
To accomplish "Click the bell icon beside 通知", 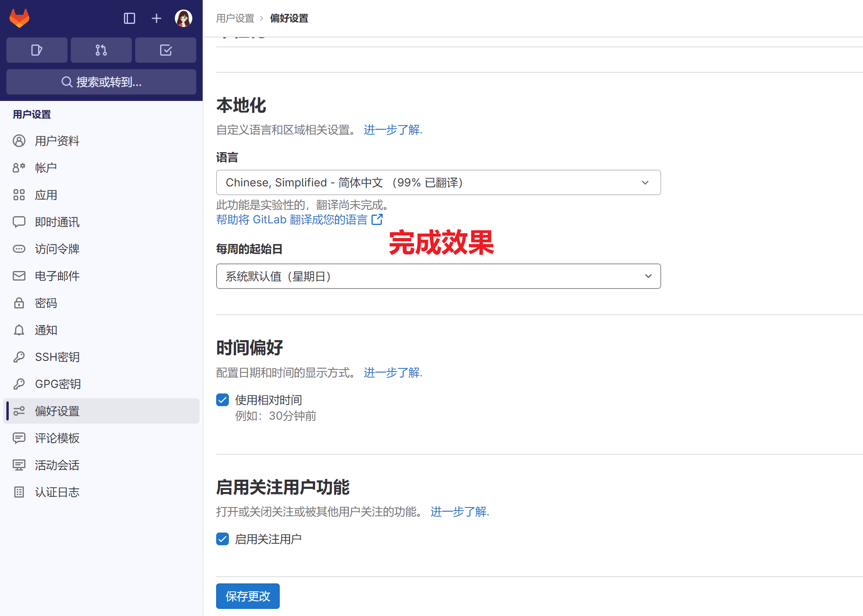I will pyautogui.click(x=19, y=330).
